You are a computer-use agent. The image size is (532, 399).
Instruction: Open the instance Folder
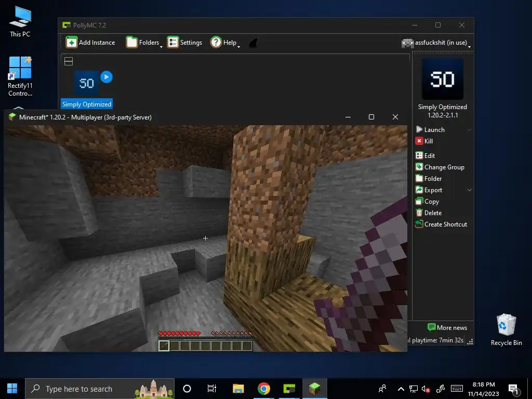[429, 179]
